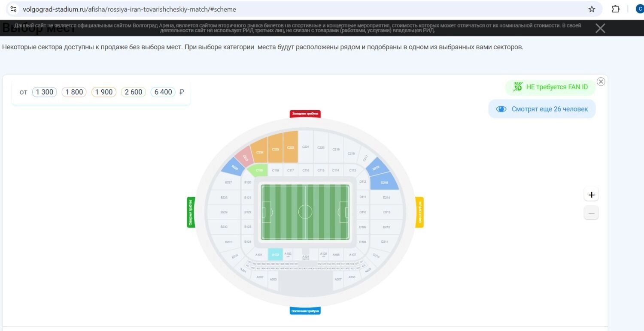Image resolution: width=644 pixels, height=331 pixels.
Task: Click the eye icon in viewers badge
Action: (x=501, y=109)
